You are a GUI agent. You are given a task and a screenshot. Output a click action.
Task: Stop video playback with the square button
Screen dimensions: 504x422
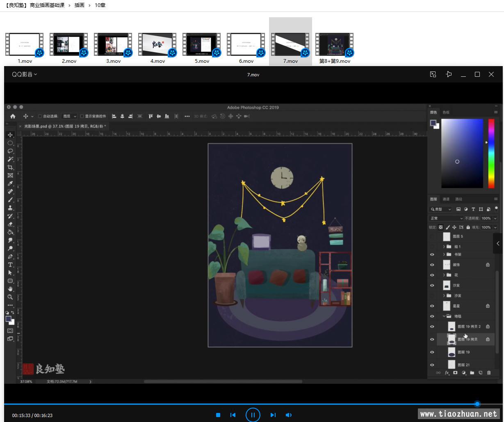pyautogui.click(x=218, y=415)
